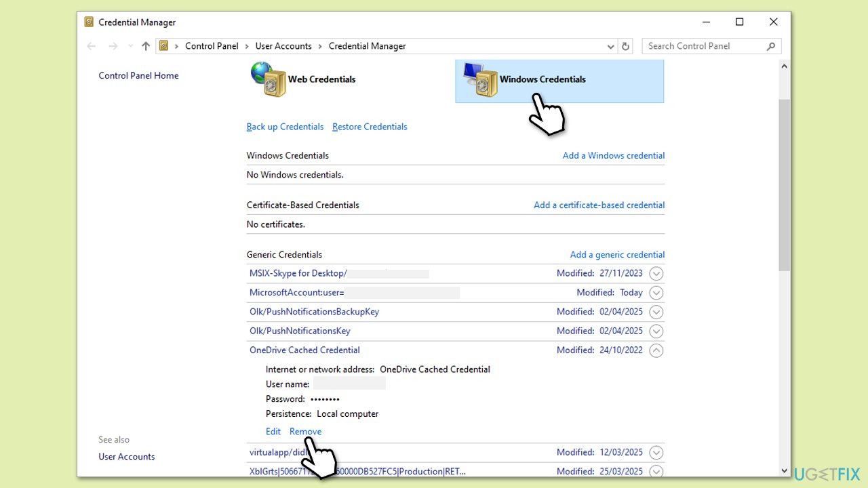
Task: Expand the MSIX-Skype for Desktop credential
Action: point(656,274)
